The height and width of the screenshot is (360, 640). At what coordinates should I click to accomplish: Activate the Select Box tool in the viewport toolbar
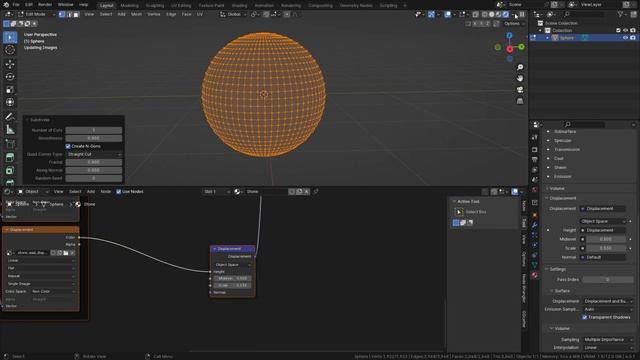click(x=10, y=37)
